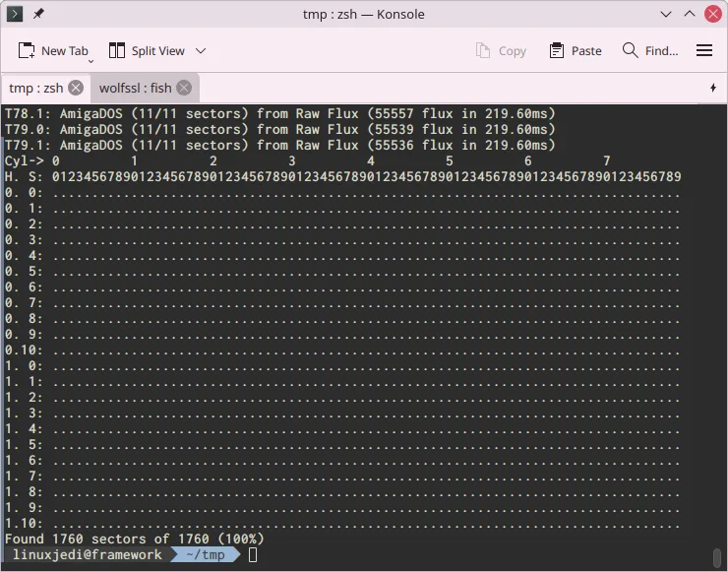Close the wolfssl : fish tab

(184, 88)
